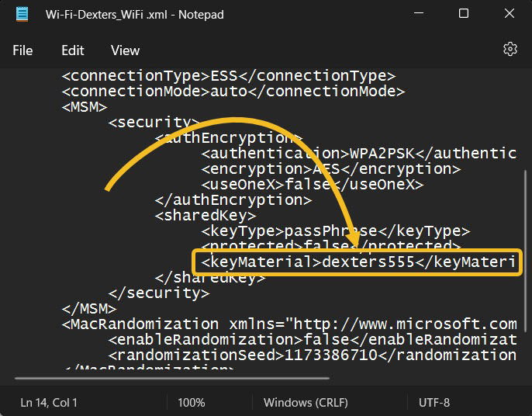Click the UTF-8 encoding indicator
The height and width of the screenshot is (416, 532).
click(434, 403)
